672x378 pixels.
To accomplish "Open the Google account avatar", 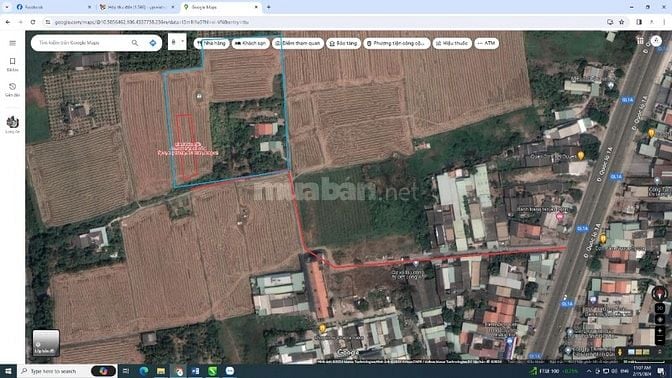I will pyautogui.click(x=656, y=41).
